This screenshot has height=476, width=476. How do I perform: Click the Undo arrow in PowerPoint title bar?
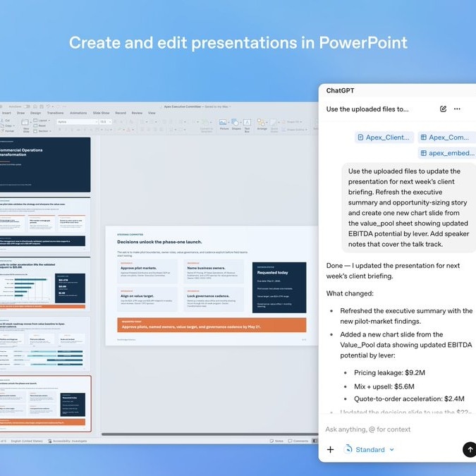(x=48, y=106)
